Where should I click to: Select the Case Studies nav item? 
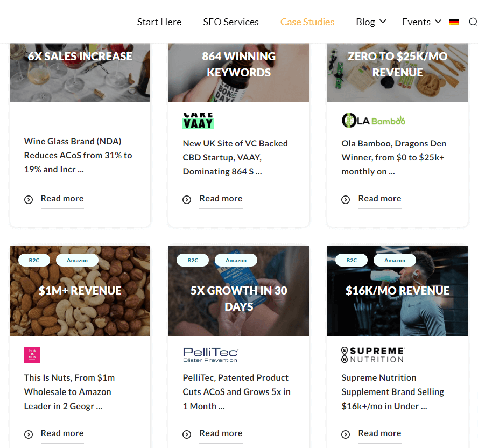(x=307, y=22)
